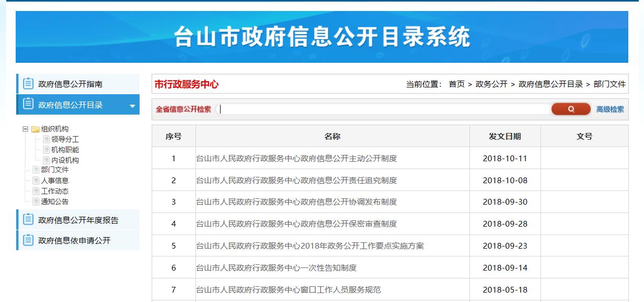Click the clipboard icon beside 政府信息公开指南
The width and height of the screenshot is (644, 302).
point(28,83)
